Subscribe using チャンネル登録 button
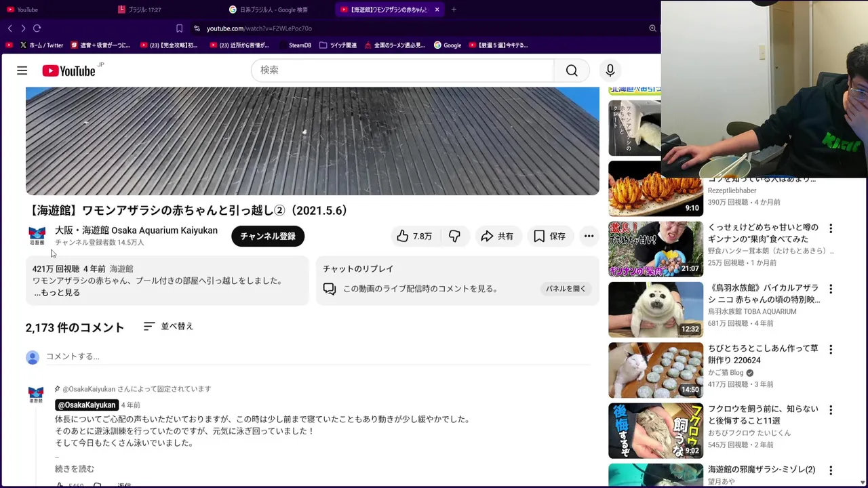 point(268,236)
